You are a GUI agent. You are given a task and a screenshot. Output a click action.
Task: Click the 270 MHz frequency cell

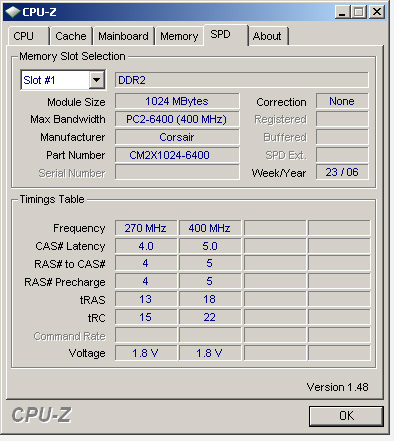(x=146, y=228)
